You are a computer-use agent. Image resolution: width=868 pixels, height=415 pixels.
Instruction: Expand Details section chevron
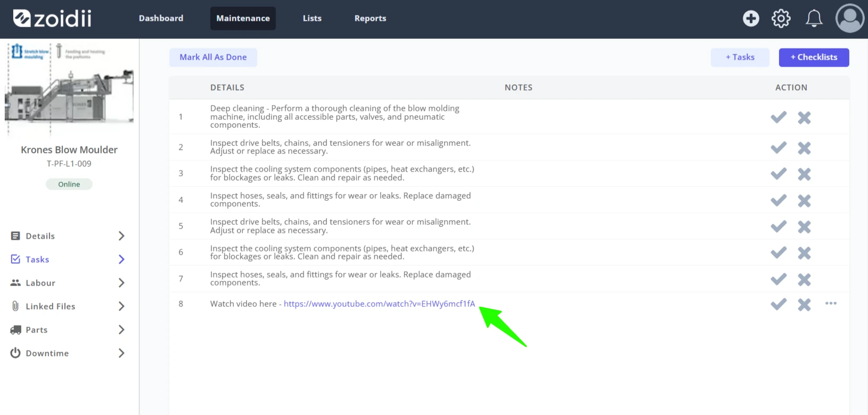point(121,236)
